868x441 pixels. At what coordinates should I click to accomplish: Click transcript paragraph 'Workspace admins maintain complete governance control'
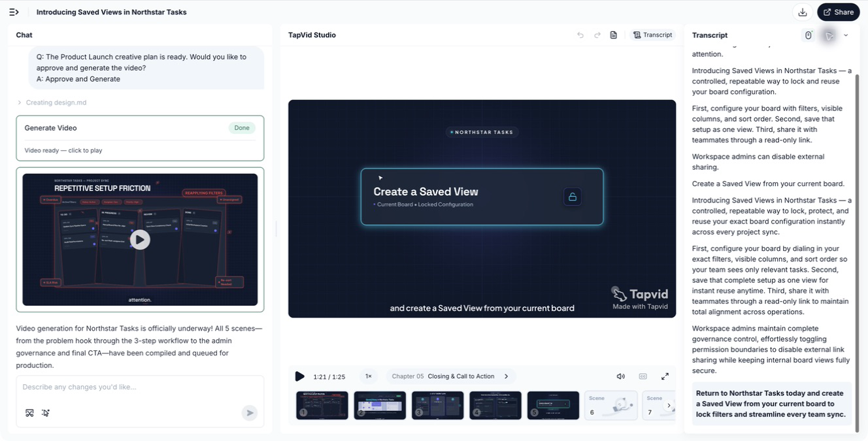coord(771,350)
